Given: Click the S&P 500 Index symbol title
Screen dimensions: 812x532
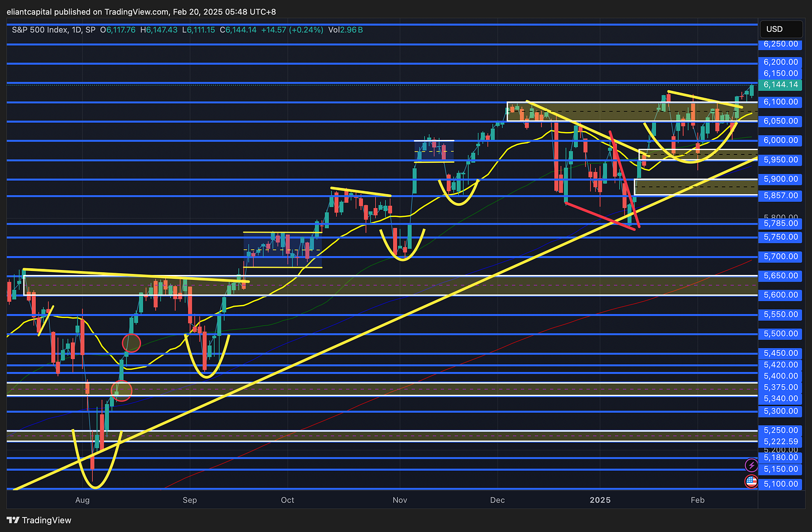Looking at the screenshot, I should [54, 30].
